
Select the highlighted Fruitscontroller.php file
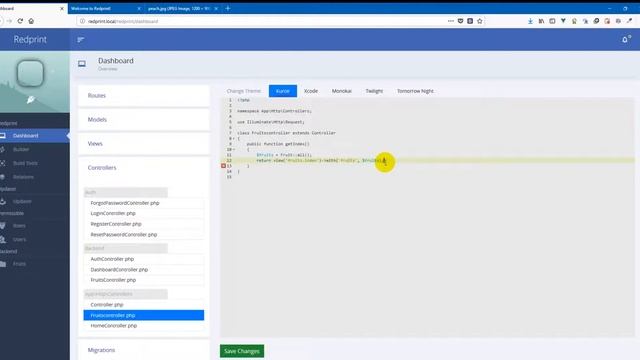(144, 315)
